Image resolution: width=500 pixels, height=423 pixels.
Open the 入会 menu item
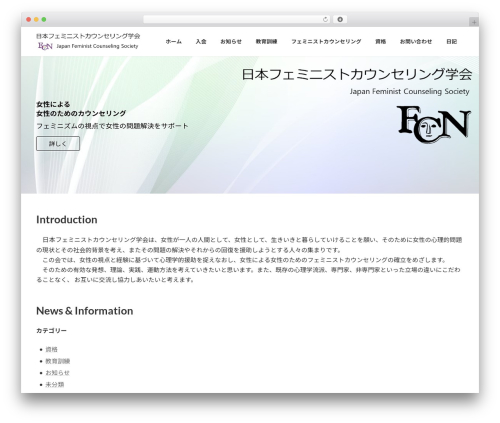tap(201, 42)
